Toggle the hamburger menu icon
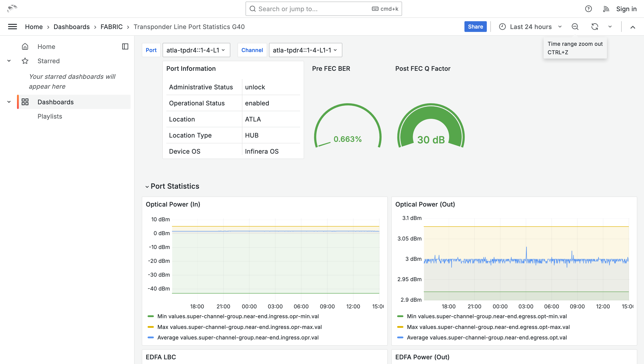Viewport: 644px width, 364px height. pos(13,27)
